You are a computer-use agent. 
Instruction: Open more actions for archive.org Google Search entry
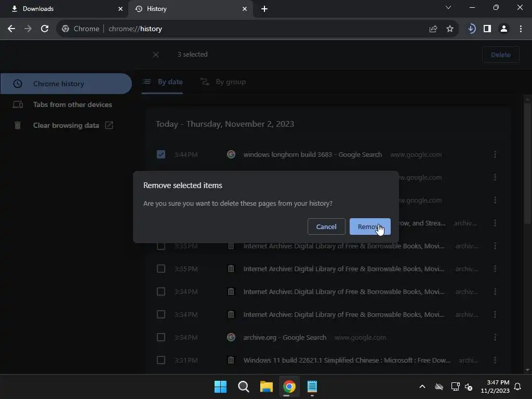point(495,337)
